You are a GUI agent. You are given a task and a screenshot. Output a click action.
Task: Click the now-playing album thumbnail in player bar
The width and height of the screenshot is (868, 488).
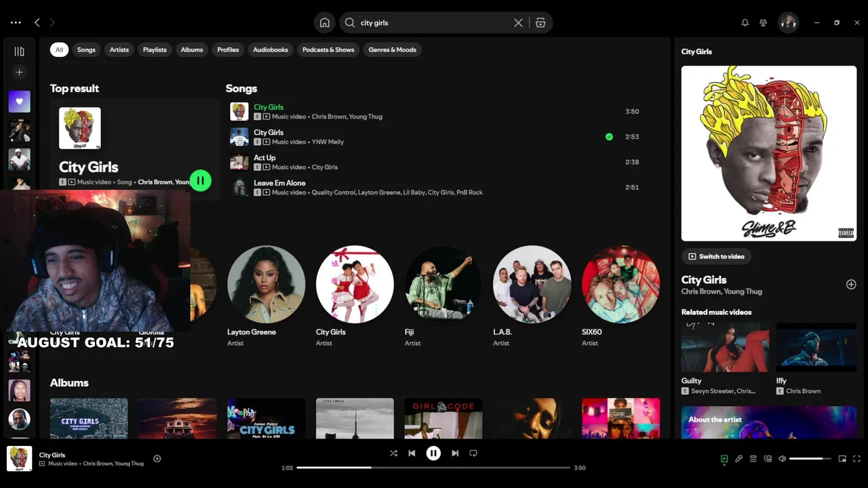pos(19,459)
